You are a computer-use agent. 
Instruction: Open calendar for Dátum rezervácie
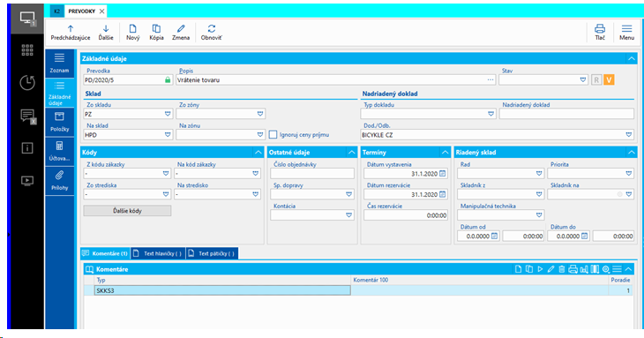442,194
